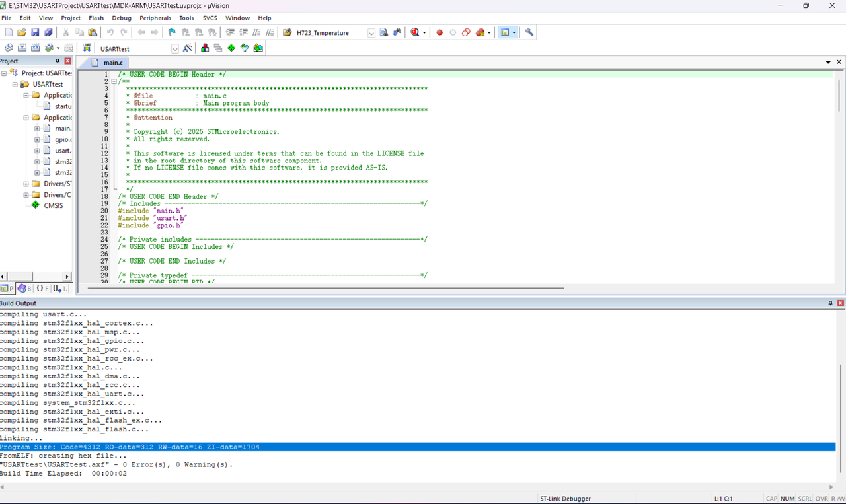846x504 pixels.
Task: Open the USARTtest target dropdown
Action: click(174, 49)
